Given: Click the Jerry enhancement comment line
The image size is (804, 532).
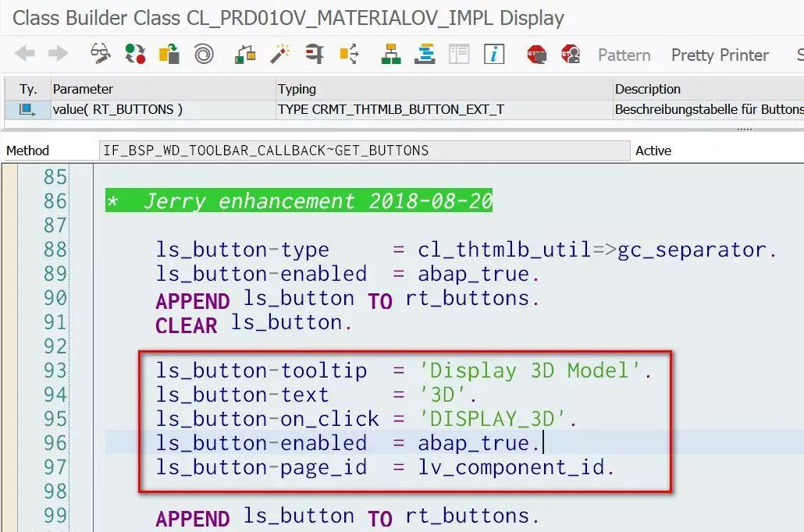Looking at the screenshot, I should click(x=299, y=200).
